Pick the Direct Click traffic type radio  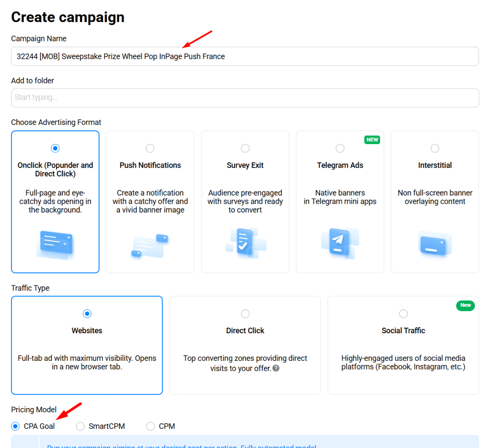click(x=245, y=314)
